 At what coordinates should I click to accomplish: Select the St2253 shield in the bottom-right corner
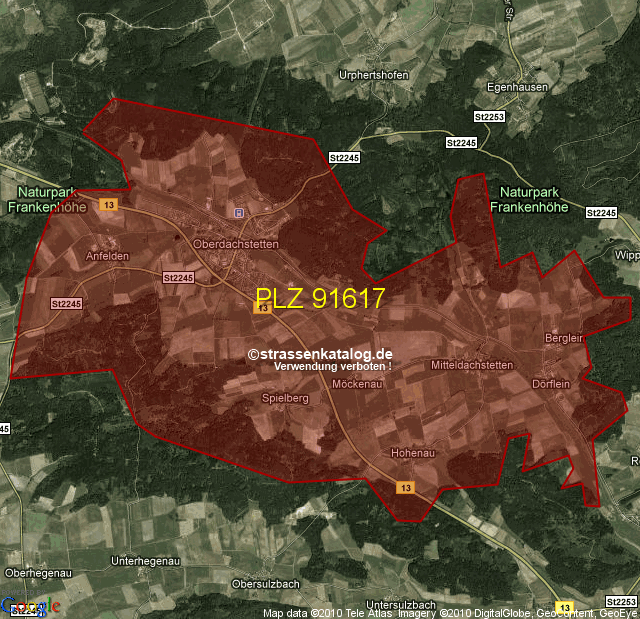tap(621, 601)
